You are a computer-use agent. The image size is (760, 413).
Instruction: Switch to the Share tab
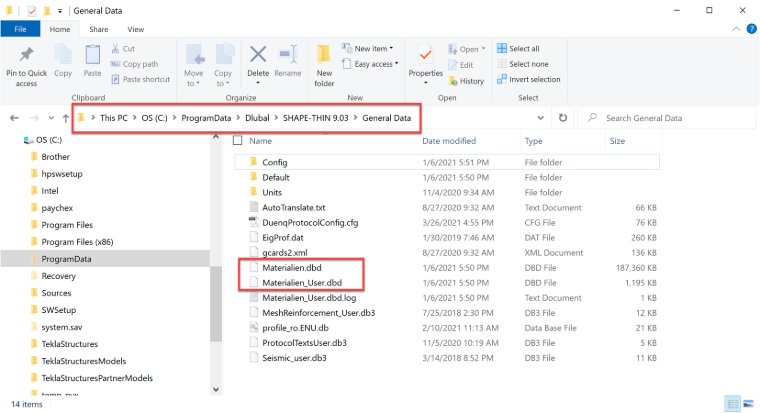98,29
